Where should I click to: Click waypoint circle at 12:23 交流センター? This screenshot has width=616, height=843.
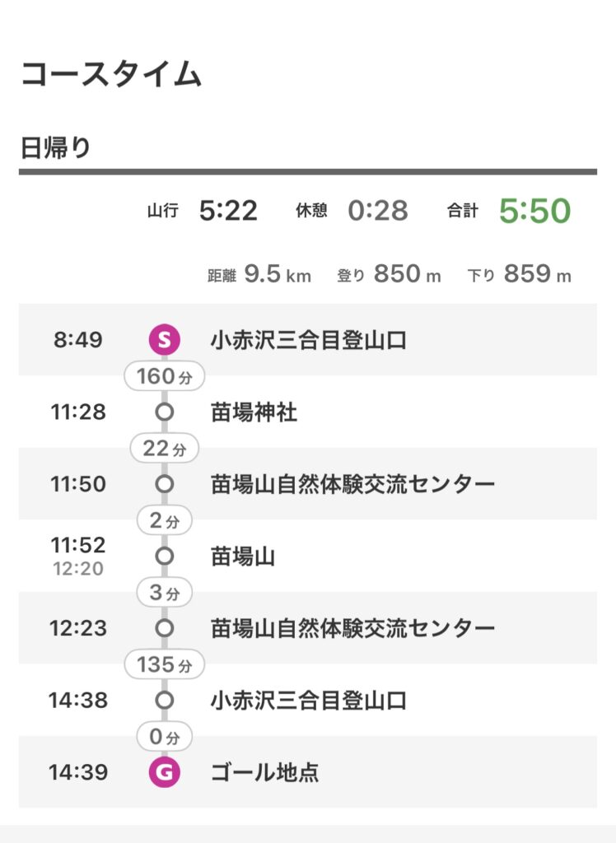point(164,628)
